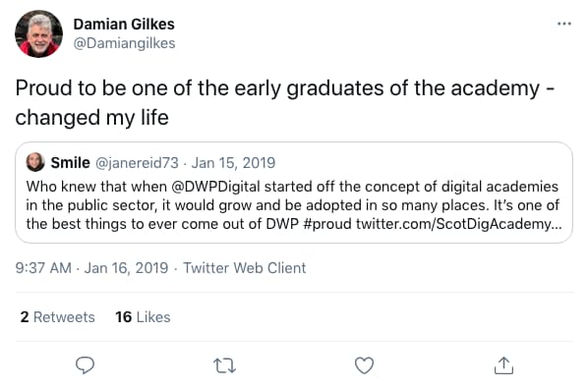The image size is (588, 389).
Task: Open Damian Gilkes display name profile
Action: (x=124, y=24)
